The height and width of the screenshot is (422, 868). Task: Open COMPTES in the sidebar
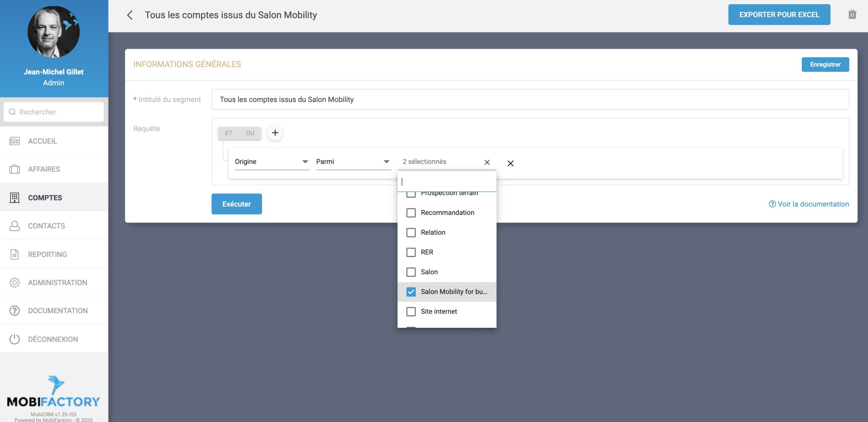[54, 197]
